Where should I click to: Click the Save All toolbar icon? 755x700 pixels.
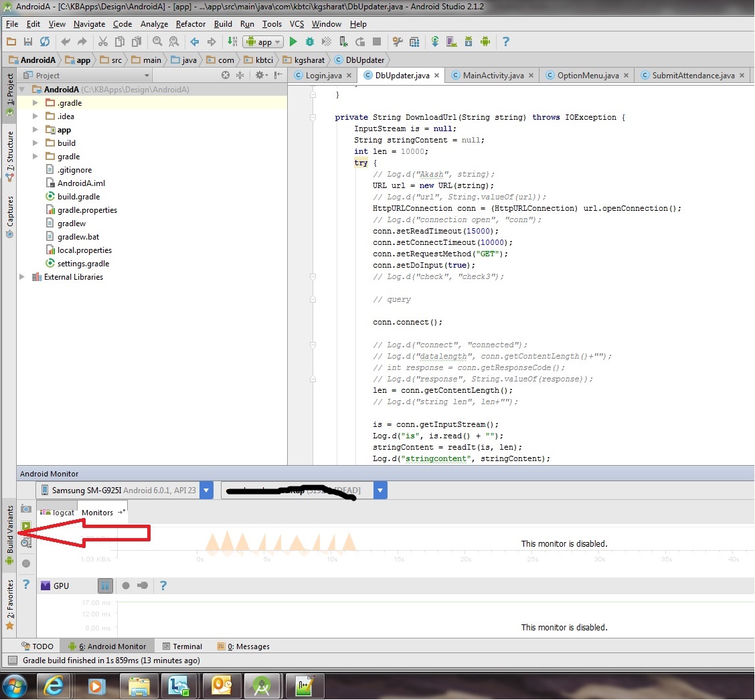coord(28,42)
